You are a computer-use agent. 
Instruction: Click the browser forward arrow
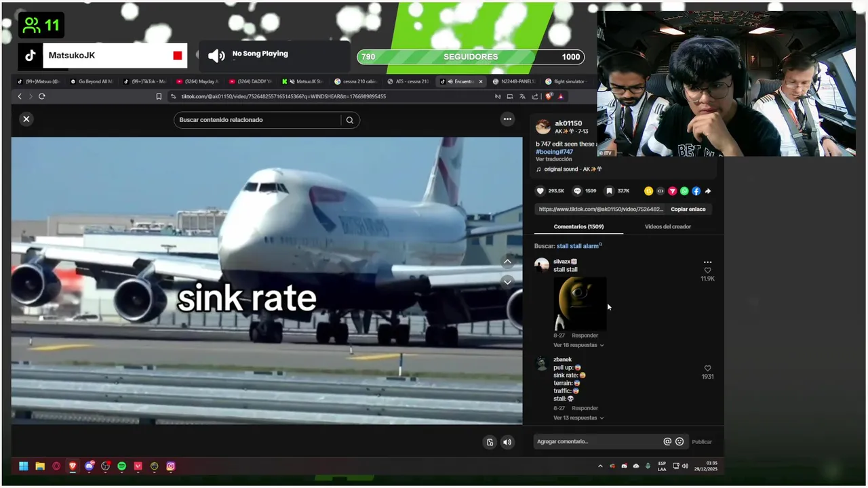click(31, 96)
